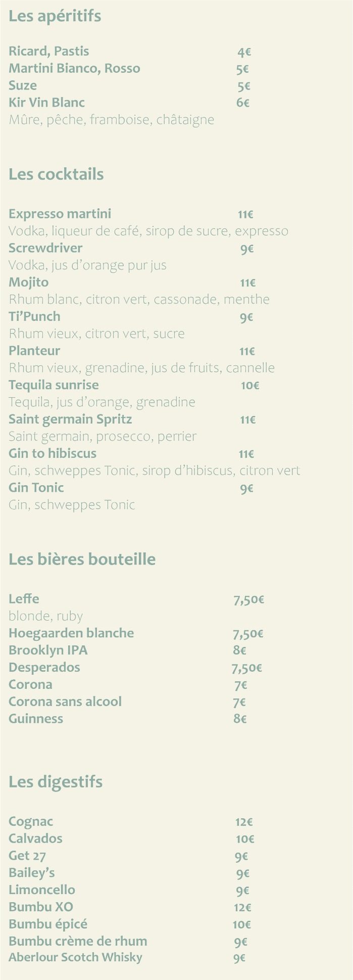The width and height of the screenshot is (353, 980).
Task: Click the Les cocktails heading
Action: [56, 174]
